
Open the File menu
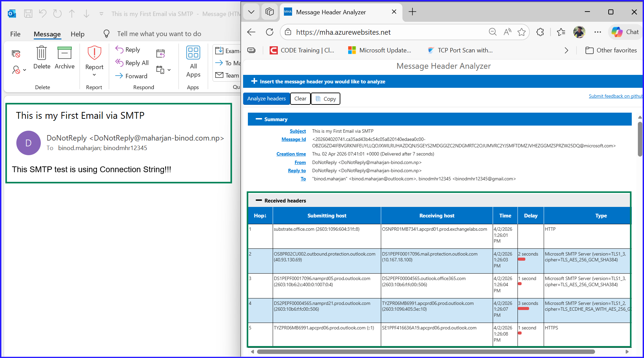point(15,34)
